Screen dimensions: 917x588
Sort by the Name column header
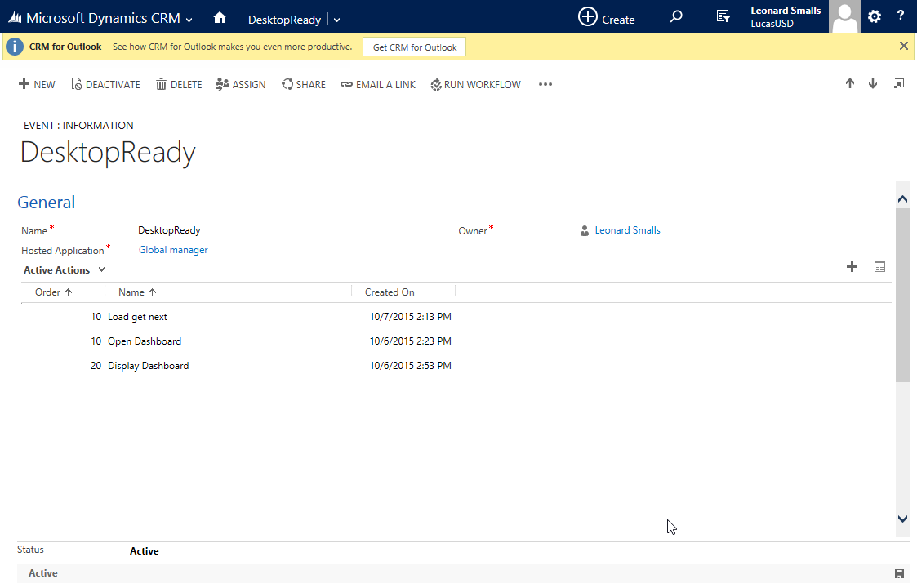[x=137, y=292]
